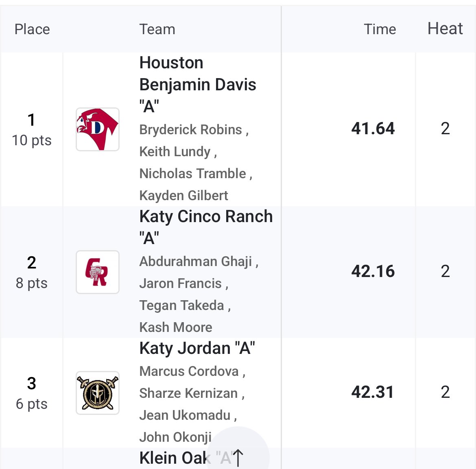Open Katy Jordan "A" team link
Viewport: 476px width, 469px height.
[197, 348]
